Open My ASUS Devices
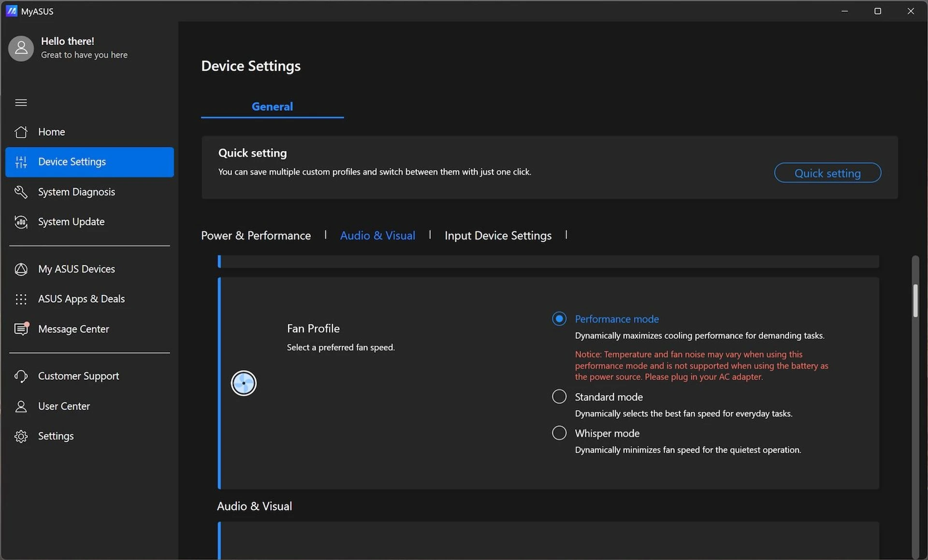928x560 pixels. pyautogui.click(x=89, y=269)
